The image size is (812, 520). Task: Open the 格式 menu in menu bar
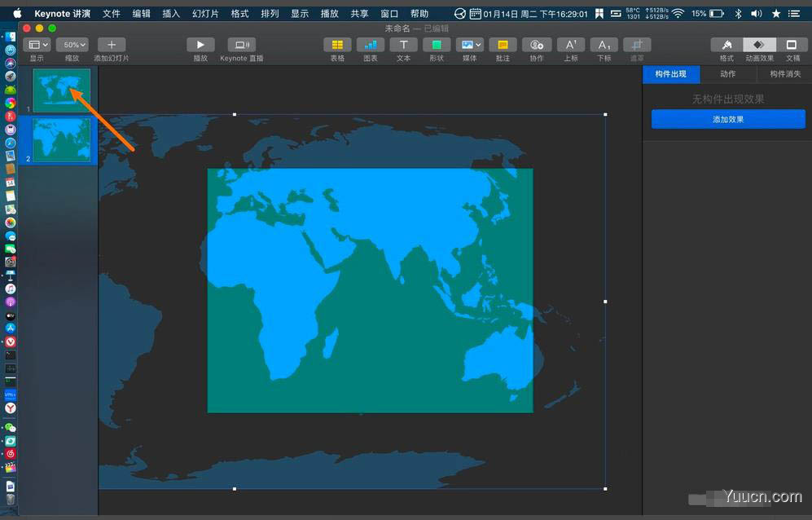click(239, 14)
